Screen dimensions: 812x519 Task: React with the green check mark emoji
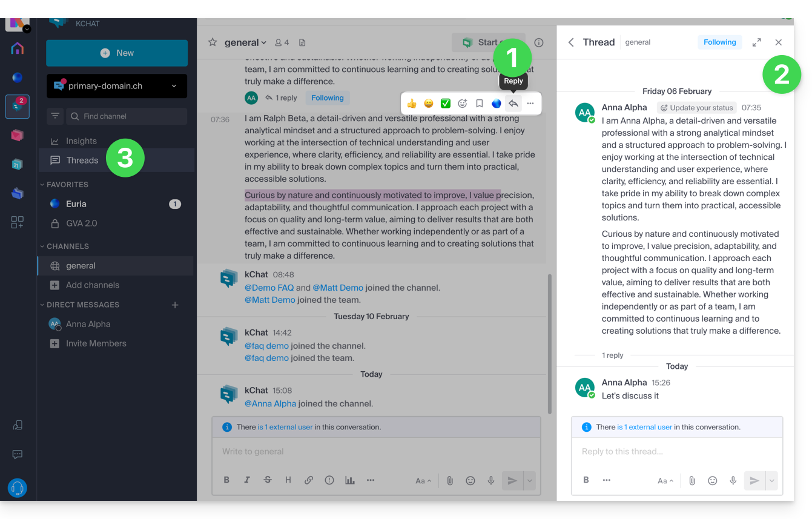(x=446, y=104)
